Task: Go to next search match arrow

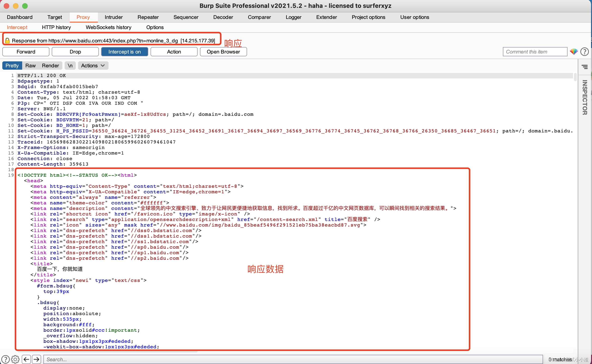Action: click(x=36, y=359)
